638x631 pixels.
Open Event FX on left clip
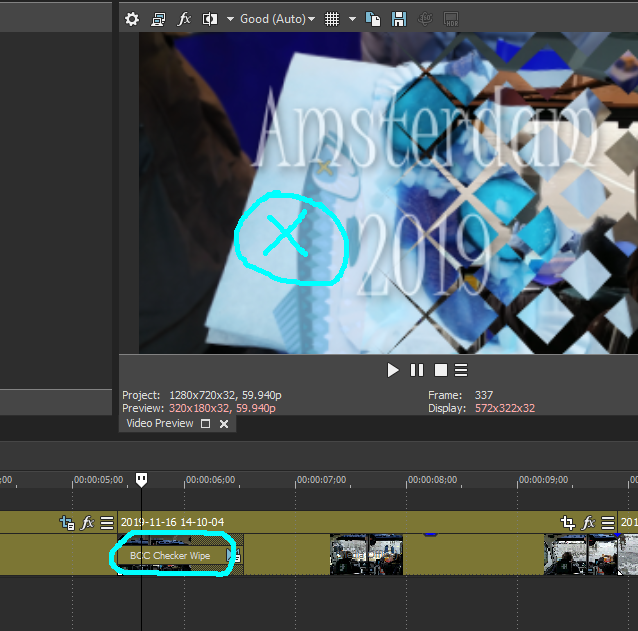pyautogui.click(x=88, y=522)
